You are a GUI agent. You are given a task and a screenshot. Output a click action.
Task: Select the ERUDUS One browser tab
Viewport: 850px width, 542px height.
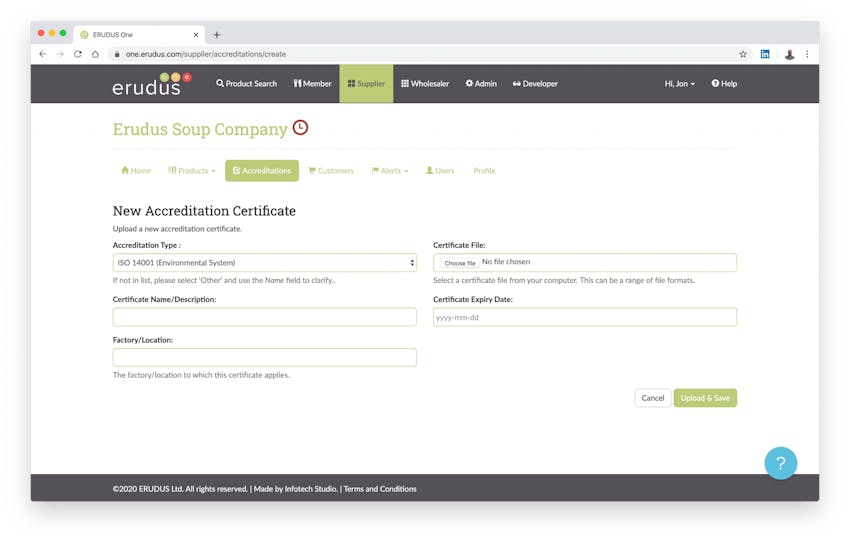(139, 35)
